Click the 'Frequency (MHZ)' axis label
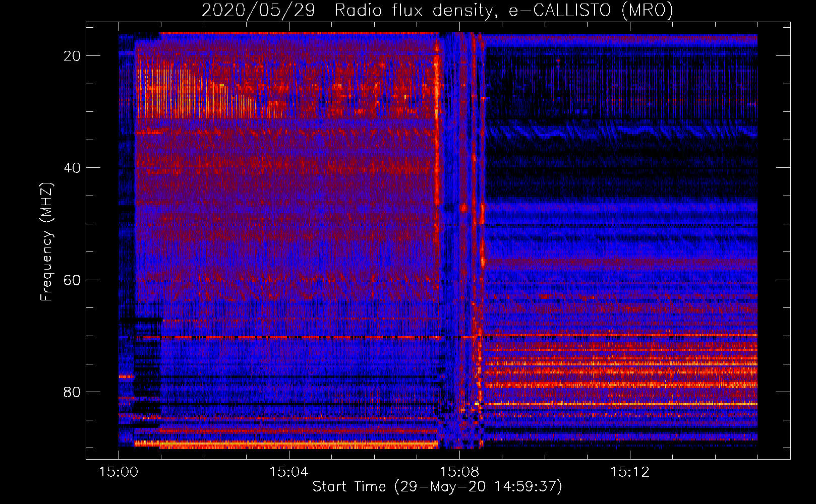Viewport: 816px width, 504px height. [46, 241]
